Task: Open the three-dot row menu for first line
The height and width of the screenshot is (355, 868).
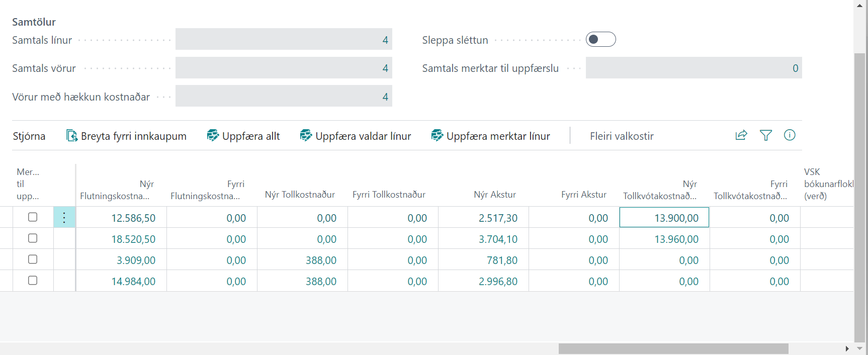Action: coord(64,218)
